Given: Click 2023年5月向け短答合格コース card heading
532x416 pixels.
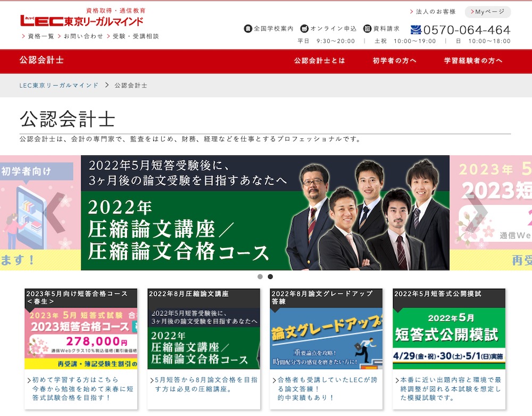Looking at the screenshot, I should tap(77, 297).
